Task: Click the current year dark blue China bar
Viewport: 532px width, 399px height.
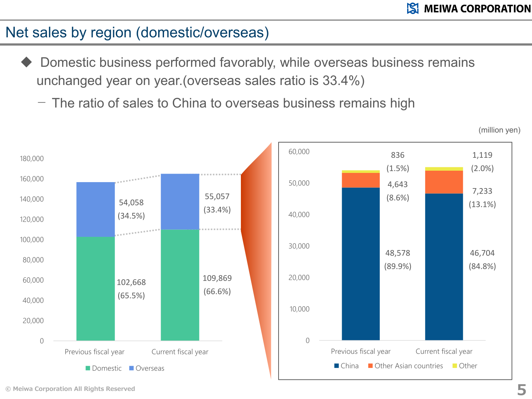Action: (444, 267)
